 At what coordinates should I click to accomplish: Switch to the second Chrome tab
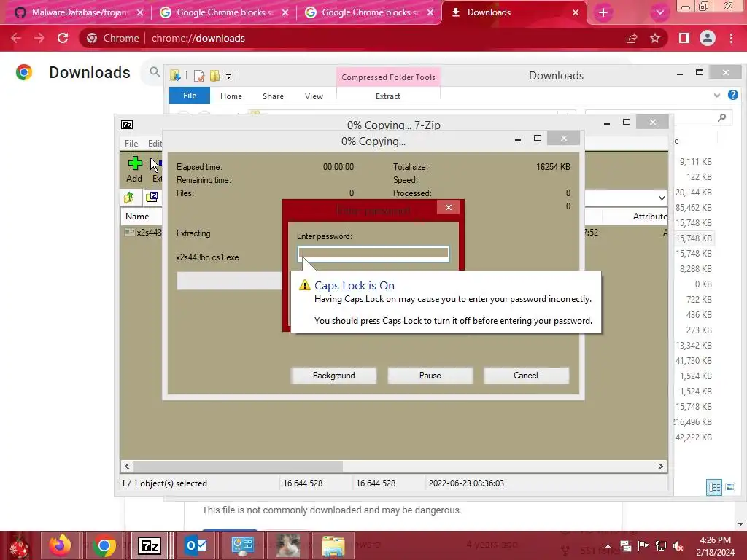click(x=223, y=12)
